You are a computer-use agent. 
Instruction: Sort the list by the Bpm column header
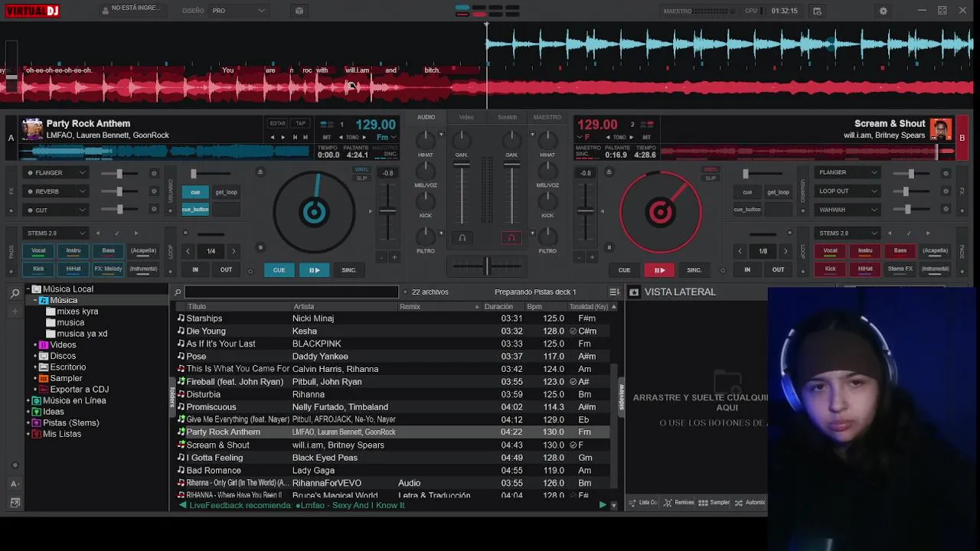coord(534,307)
